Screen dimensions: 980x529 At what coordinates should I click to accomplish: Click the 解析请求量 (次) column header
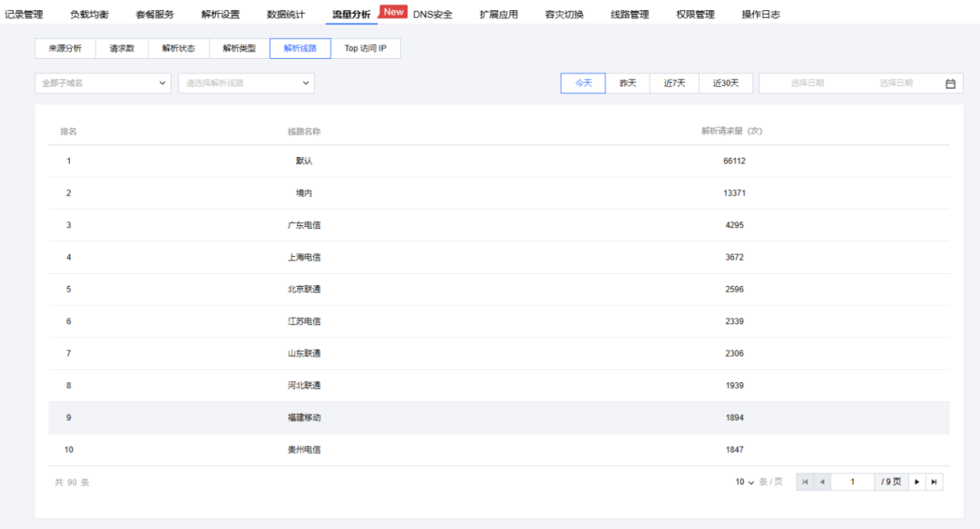(x=732, y=132)
